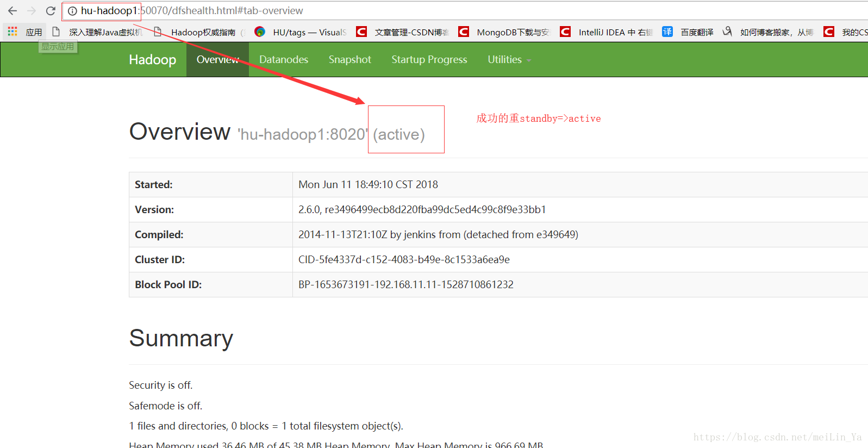868x448 pixels.
Task: Select the Version value 2.6.0 hash
Action: [x=422, y=209]
